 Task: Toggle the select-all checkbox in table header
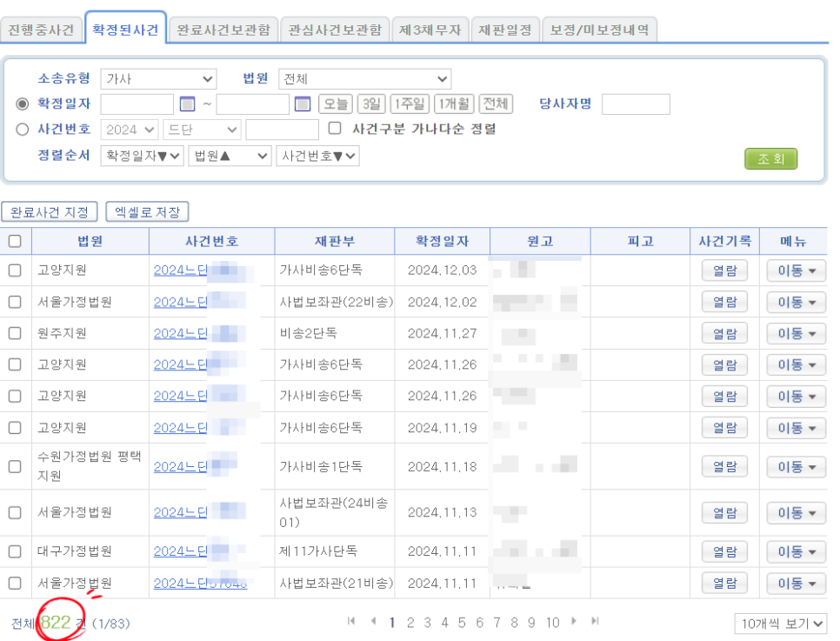(x=15, y=241)
